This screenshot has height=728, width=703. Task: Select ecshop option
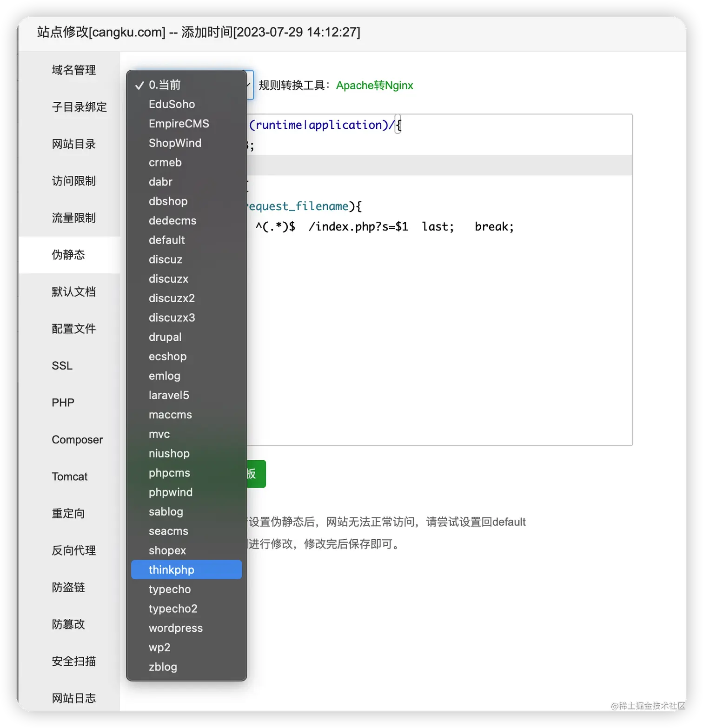(x=186, y=356)
